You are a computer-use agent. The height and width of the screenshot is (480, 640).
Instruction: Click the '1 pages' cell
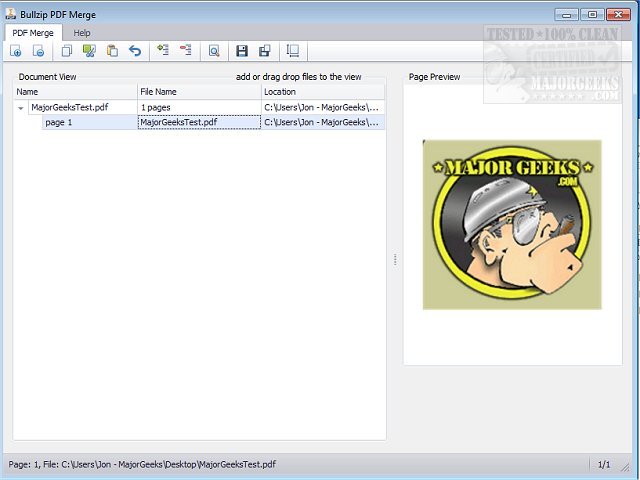199,107
